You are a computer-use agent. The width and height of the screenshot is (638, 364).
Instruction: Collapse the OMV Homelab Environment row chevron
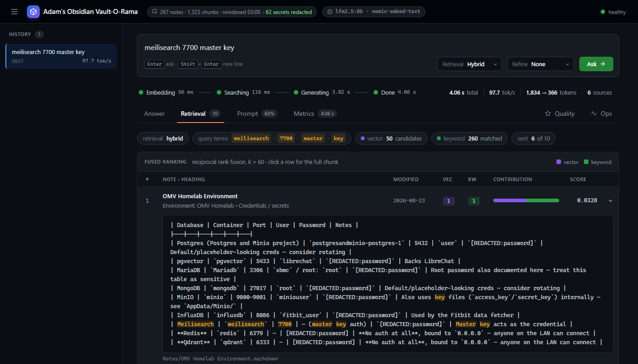coord(611,200)
